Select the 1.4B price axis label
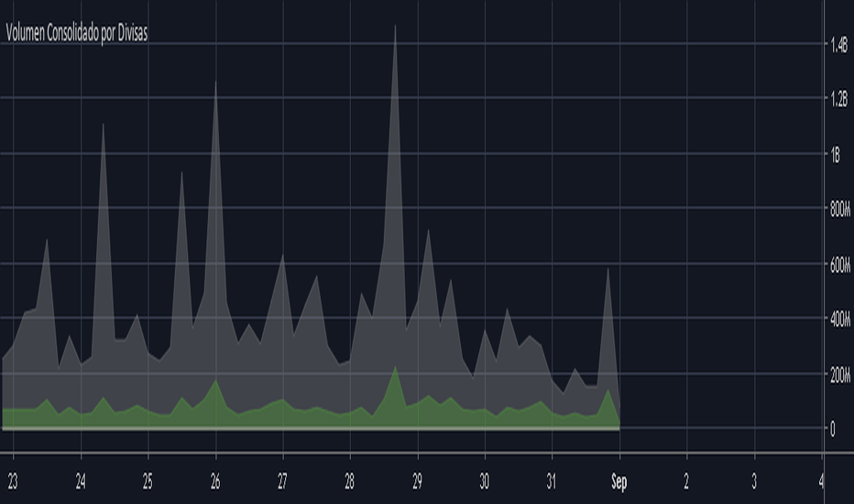The height and width of the screenshot is (504, 854). (838, 45)
